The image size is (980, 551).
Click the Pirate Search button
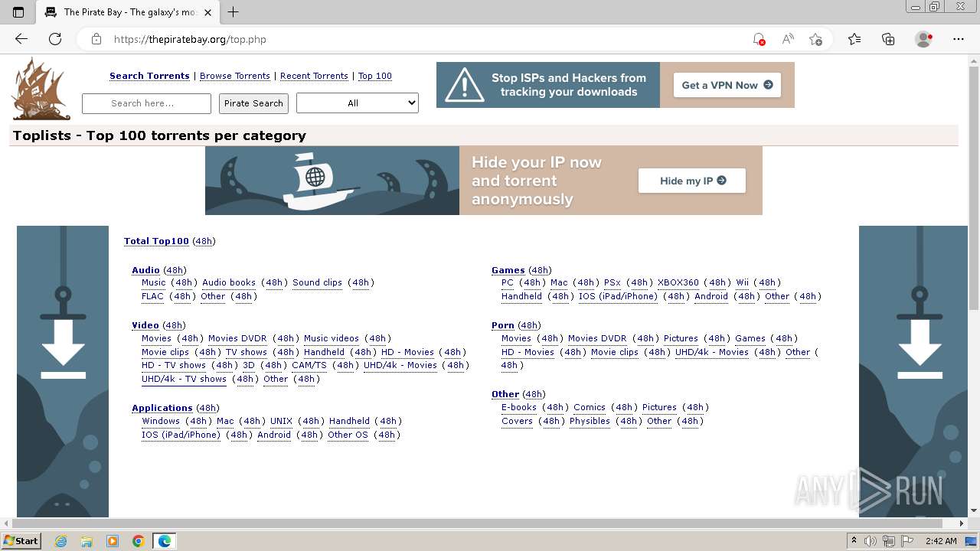[253, 103]
